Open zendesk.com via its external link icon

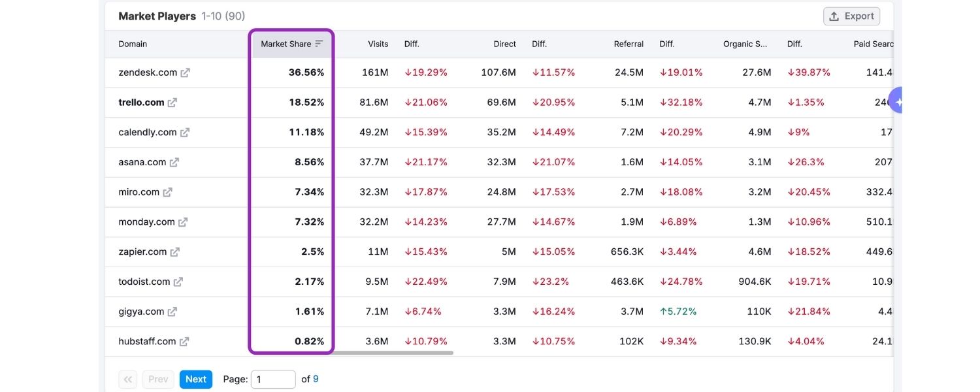click(186, 73)
